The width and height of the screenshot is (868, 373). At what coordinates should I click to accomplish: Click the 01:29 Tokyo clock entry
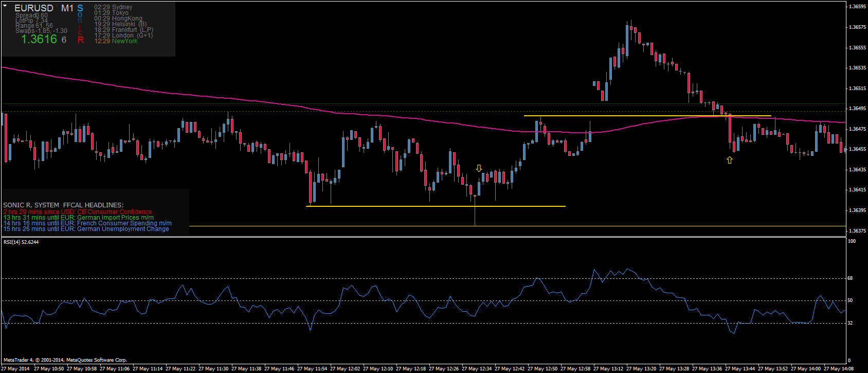(111, 13)
